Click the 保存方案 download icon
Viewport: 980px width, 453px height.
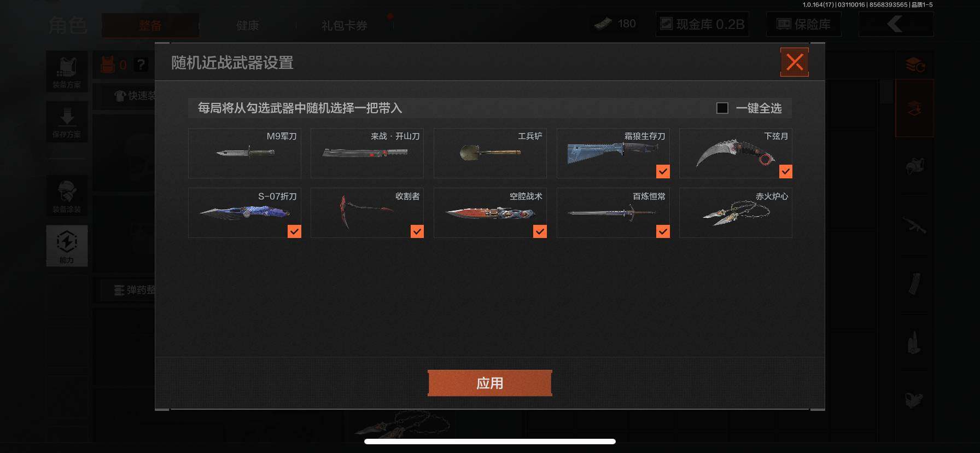click(67, 121)
